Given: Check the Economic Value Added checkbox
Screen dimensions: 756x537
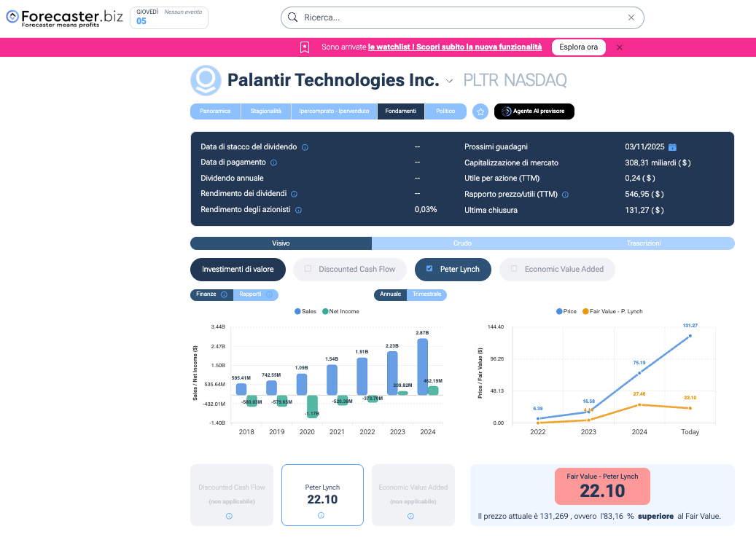Looking at the screenshot, I should pyautogui.click(x=514, y=269).
